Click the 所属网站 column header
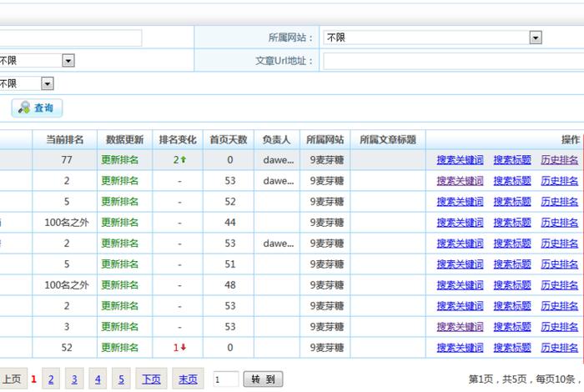The height and width of the screenshot is (392, 584). coord(325,139)
